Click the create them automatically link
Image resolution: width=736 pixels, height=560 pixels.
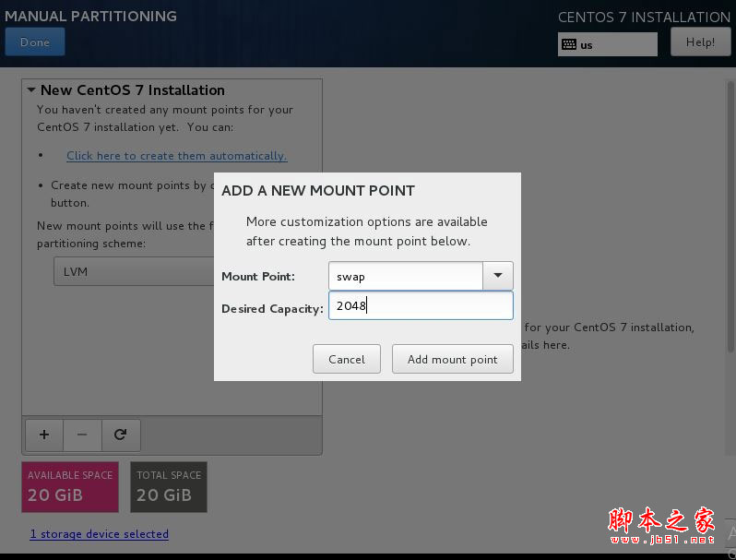(x=176, y=156)
